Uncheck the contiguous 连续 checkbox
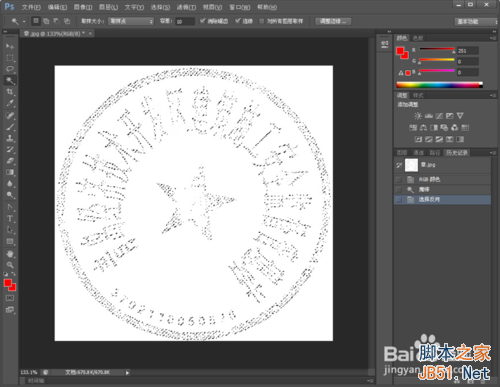The image size is (500, 387). (237, 21)
